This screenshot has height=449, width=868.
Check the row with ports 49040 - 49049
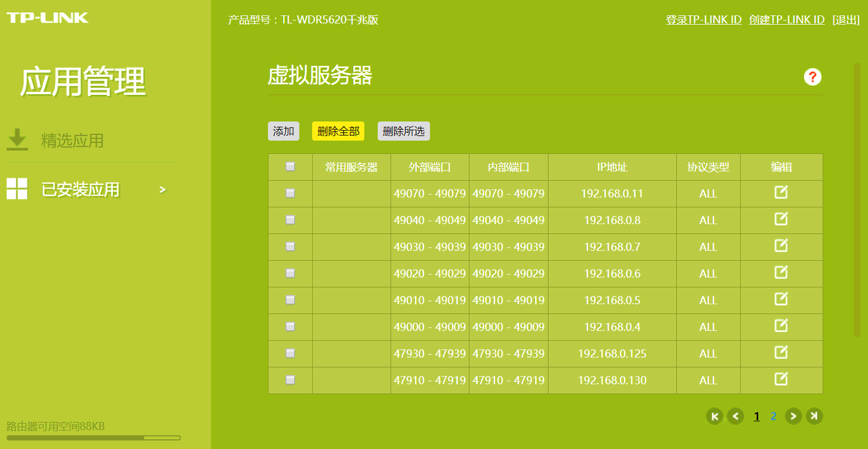[x=290, y=220]
